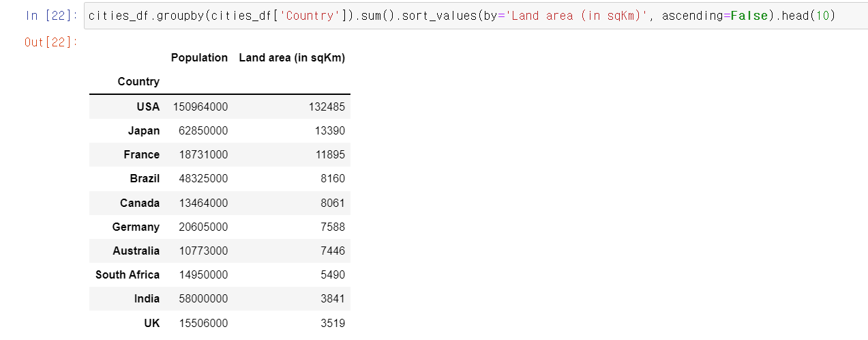Click population value 48325000
Viewport: 868px width, 340px height.
(x=203, y=179)
